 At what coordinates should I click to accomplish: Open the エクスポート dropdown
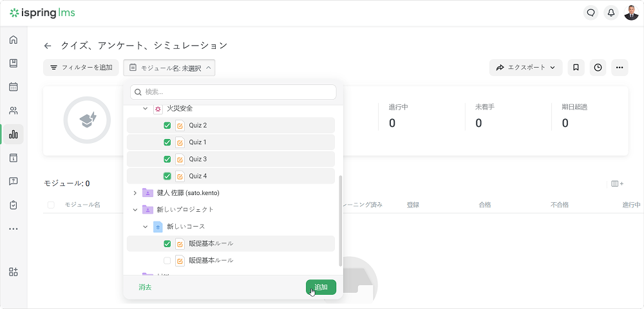526,67
